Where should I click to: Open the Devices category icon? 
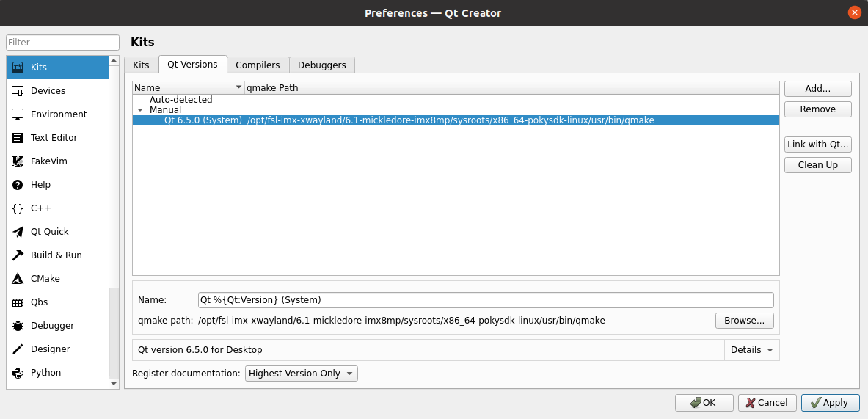pyautogui.click(x=18, y=91)
